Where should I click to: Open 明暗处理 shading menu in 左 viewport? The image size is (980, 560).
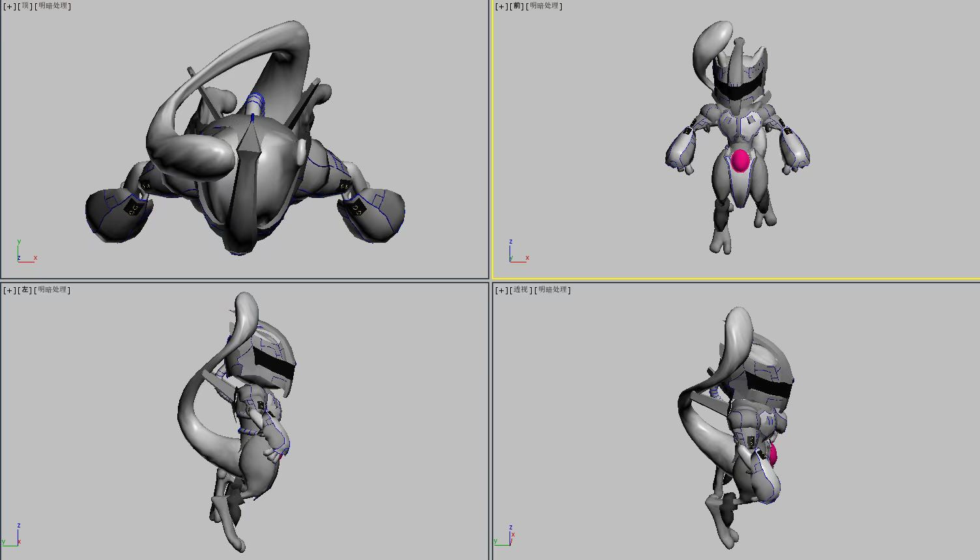click(53, 290)
